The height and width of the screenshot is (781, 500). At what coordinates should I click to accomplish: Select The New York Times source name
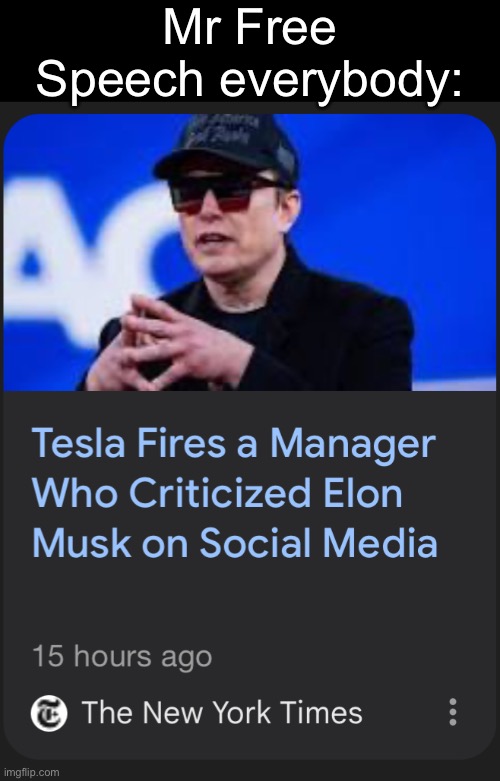(x=222, y=712)
